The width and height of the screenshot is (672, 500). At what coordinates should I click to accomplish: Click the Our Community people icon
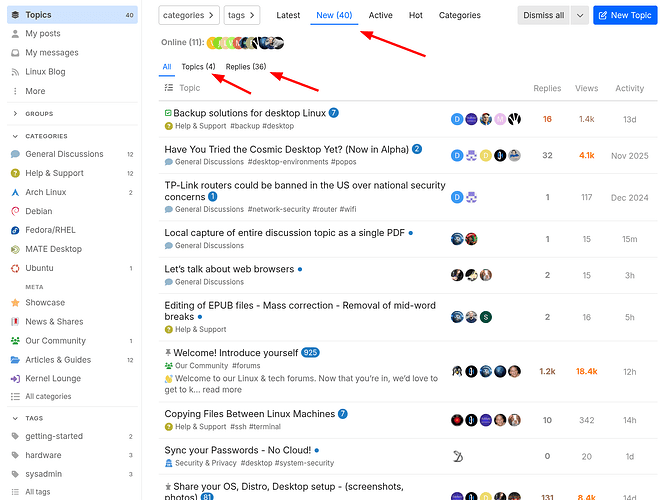15,341
